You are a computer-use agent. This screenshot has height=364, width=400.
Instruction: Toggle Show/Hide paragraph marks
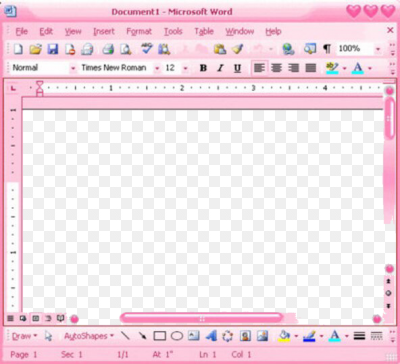(x=327, y=49)
